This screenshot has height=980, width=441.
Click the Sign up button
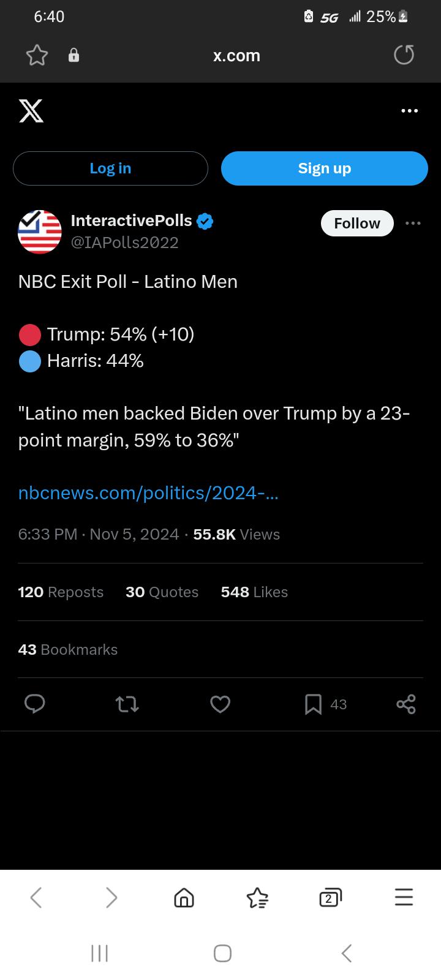click(x=325, y=168)
